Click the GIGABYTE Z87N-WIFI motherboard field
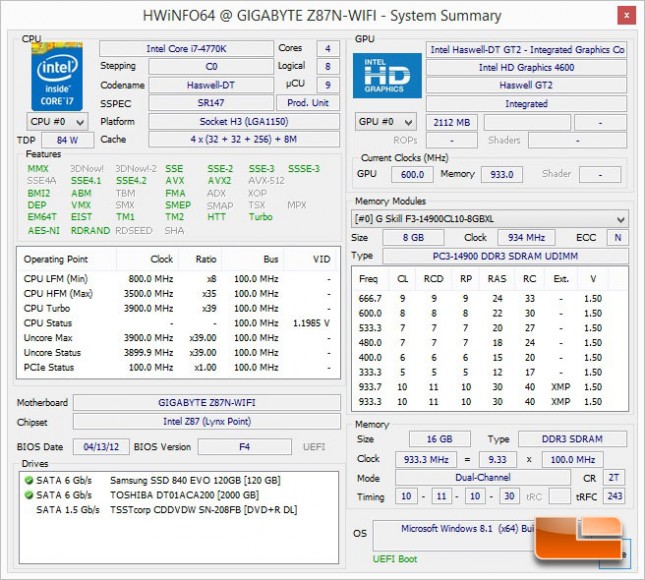The height and width of the screenshot is (580, 645). click(x=206, y=403)
